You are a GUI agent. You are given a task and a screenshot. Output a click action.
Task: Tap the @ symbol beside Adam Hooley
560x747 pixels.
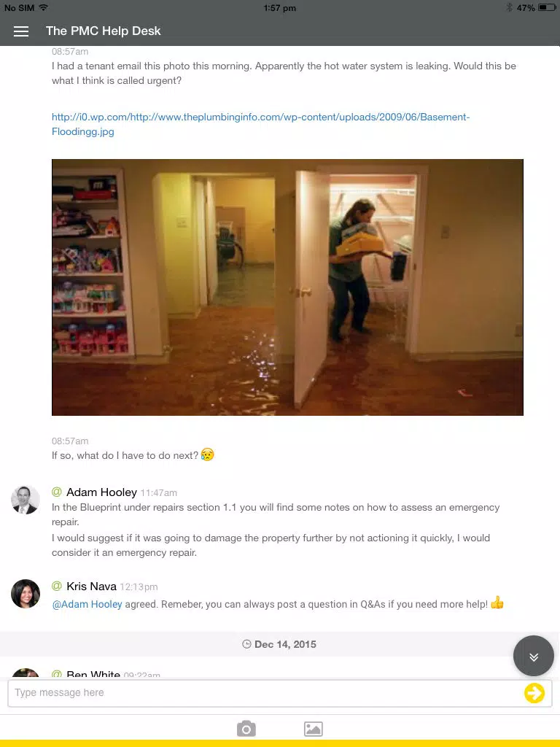tap(57, 492)
